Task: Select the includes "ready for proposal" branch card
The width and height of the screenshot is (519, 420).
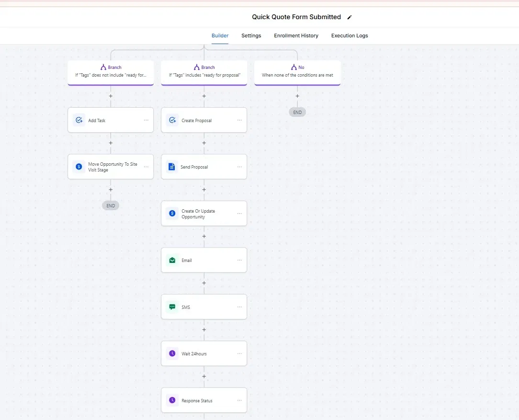Action: tap(204, 73)
